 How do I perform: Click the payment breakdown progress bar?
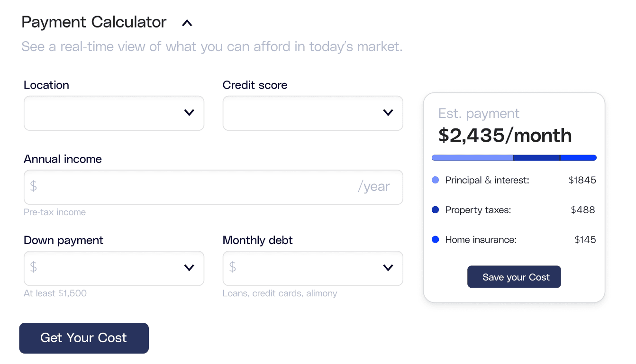514,157
